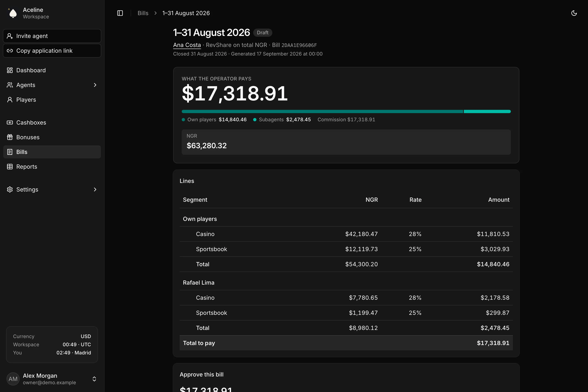Image resolution: width=588 pixels, height=392 pixels.
Task: Click the $17,318.91 operator pays headline
Action: tap(235, 94)
